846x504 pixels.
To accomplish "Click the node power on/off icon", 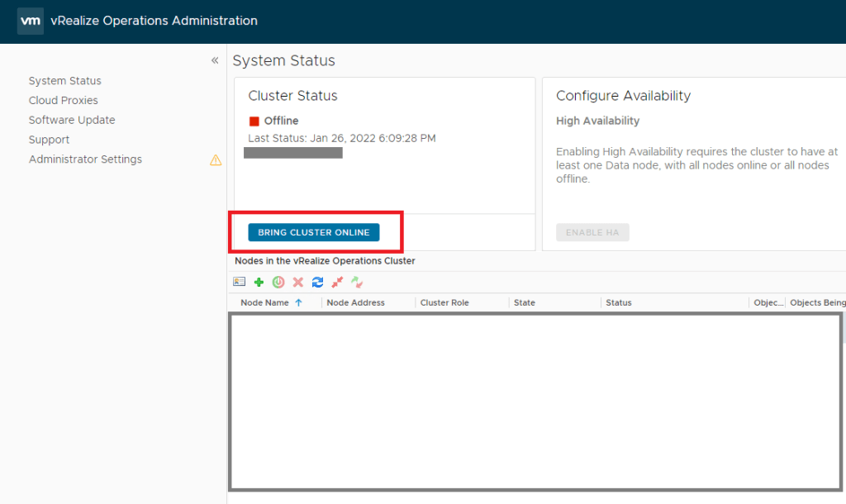I will [278, 282].
